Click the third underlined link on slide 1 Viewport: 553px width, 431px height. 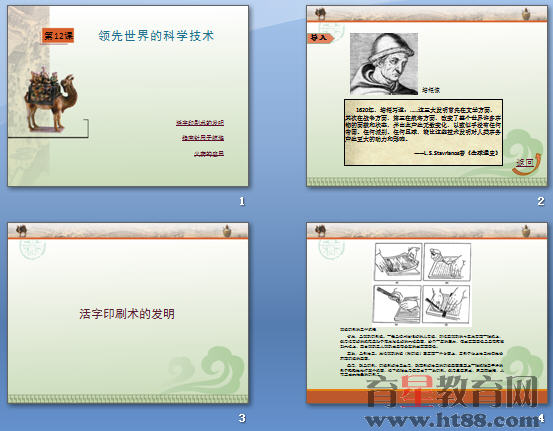coord(209,153)
